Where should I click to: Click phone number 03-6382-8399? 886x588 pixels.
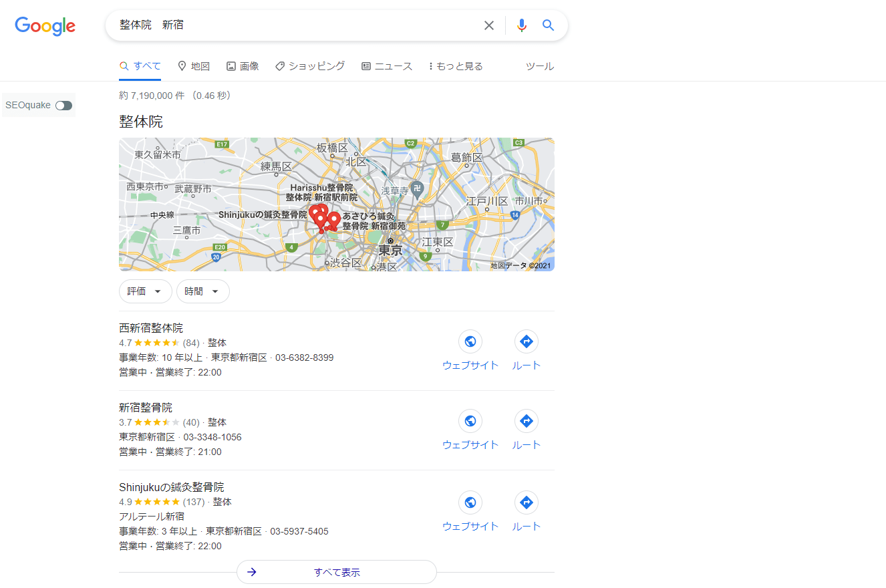click(x=304, y=357)
